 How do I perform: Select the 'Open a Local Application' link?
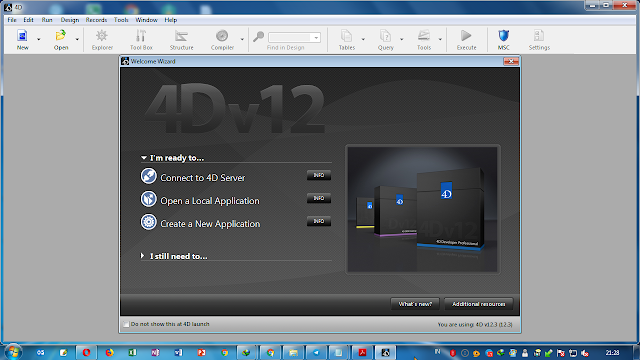tap(210, 201)
